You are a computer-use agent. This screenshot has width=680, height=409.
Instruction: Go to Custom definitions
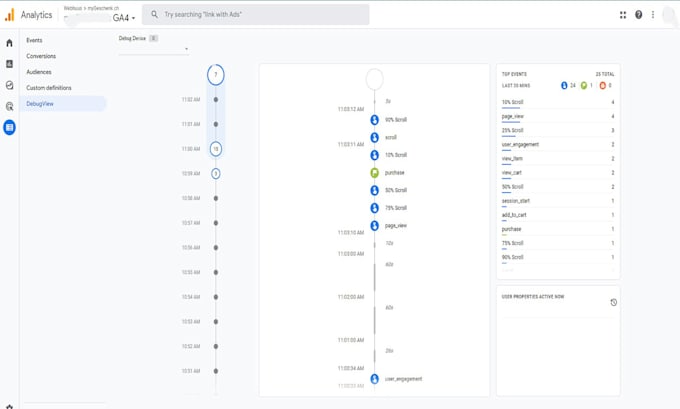[x=49, y=88]
